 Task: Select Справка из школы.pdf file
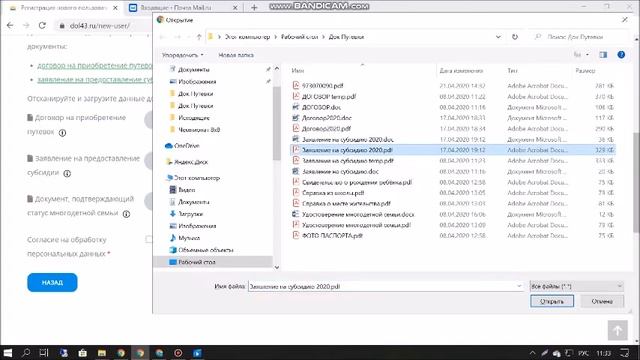coord(333,193)
